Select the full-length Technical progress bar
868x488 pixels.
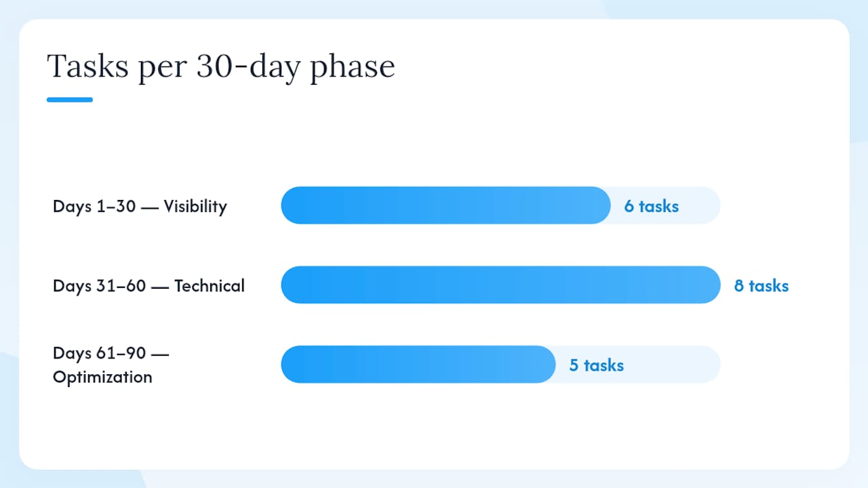[x=500, y=285]
